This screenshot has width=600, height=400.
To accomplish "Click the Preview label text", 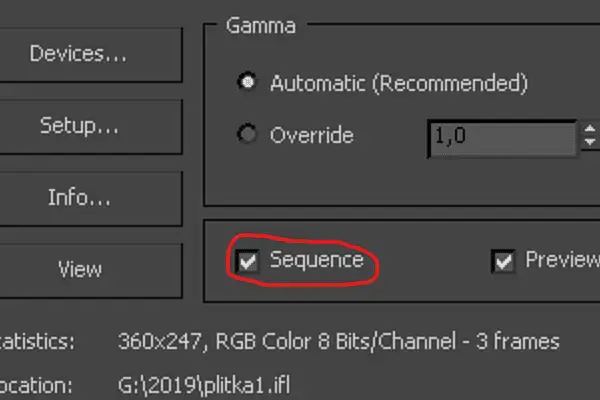I will click(x=561, y=260).
